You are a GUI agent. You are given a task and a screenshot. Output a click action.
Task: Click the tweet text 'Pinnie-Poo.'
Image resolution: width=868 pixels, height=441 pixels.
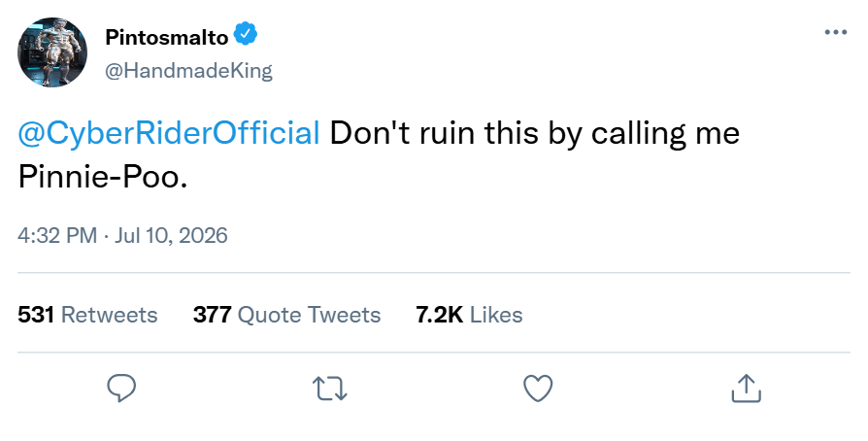coord(103,178)
